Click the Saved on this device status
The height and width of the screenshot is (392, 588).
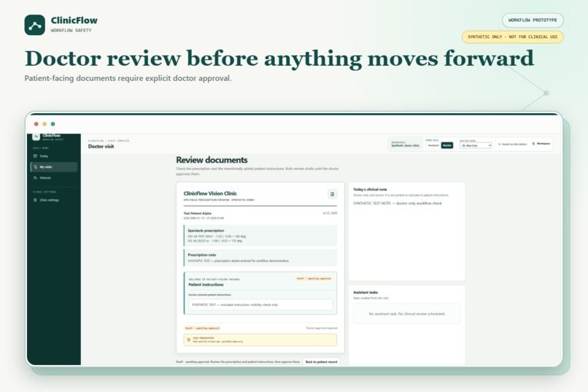[x=513, y=144]
